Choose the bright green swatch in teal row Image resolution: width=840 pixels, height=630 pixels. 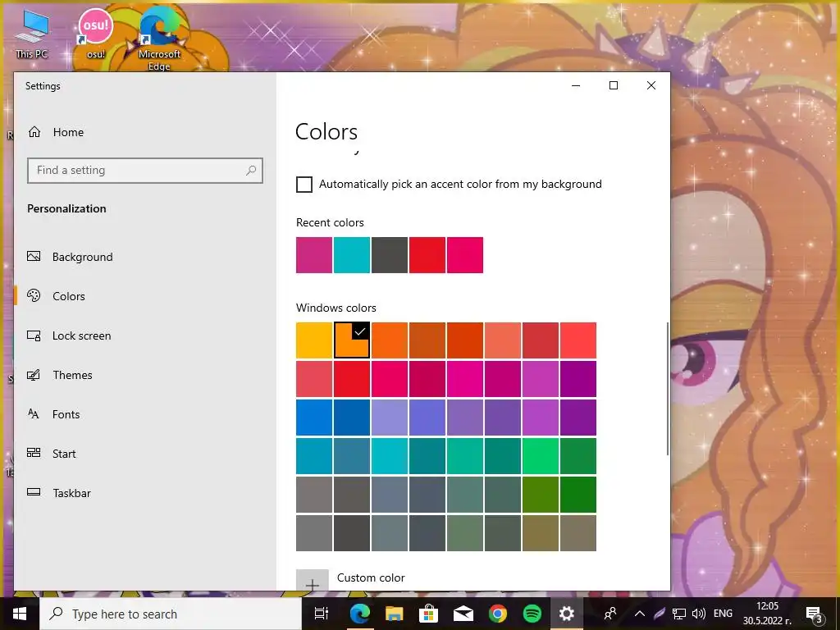(x=541, y=456)
